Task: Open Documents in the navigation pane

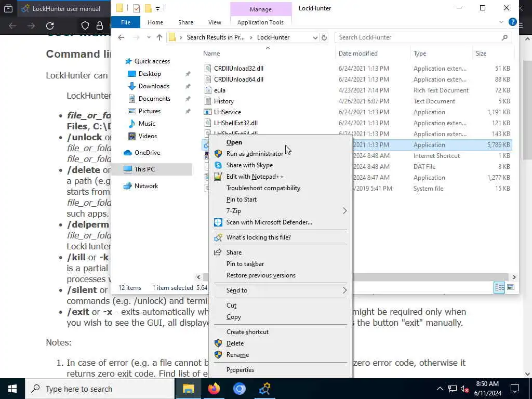Action: (154, 99)
